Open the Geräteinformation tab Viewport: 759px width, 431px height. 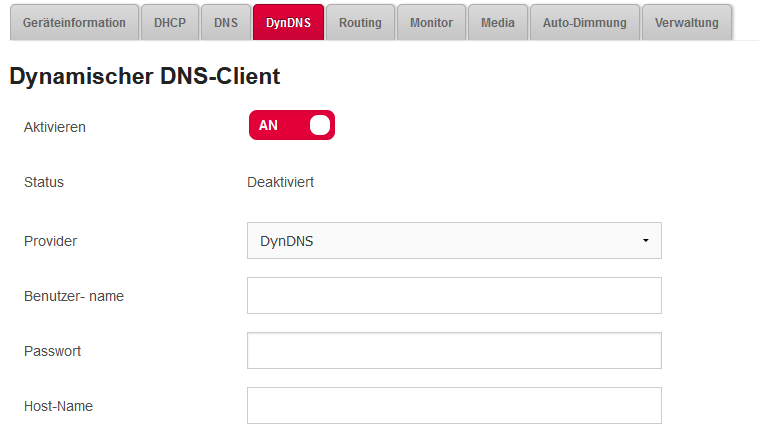74,23
